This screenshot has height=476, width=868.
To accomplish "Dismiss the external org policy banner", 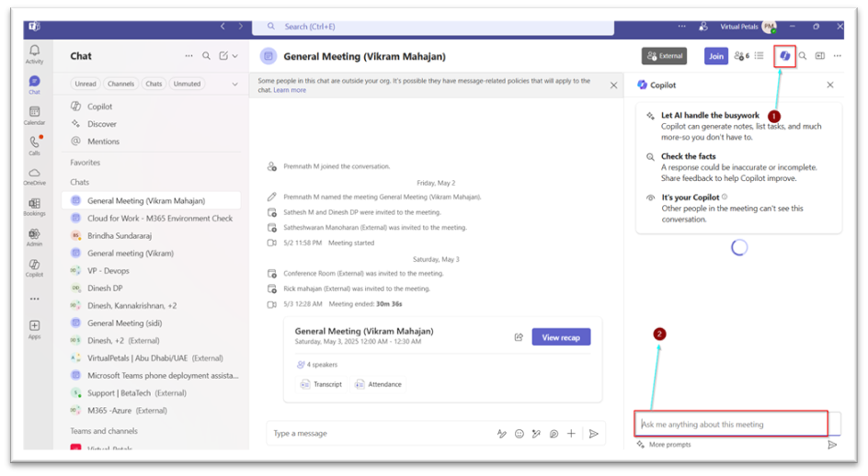I will 613,85.
